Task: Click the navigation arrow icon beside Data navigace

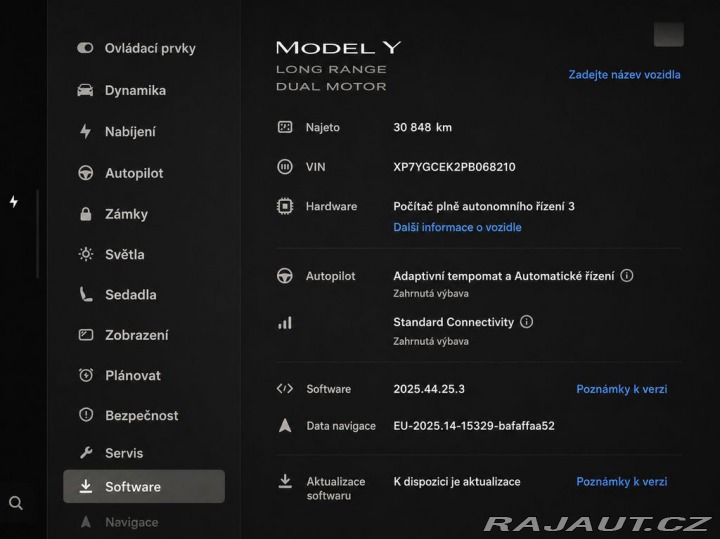Action: coord(285,426)
